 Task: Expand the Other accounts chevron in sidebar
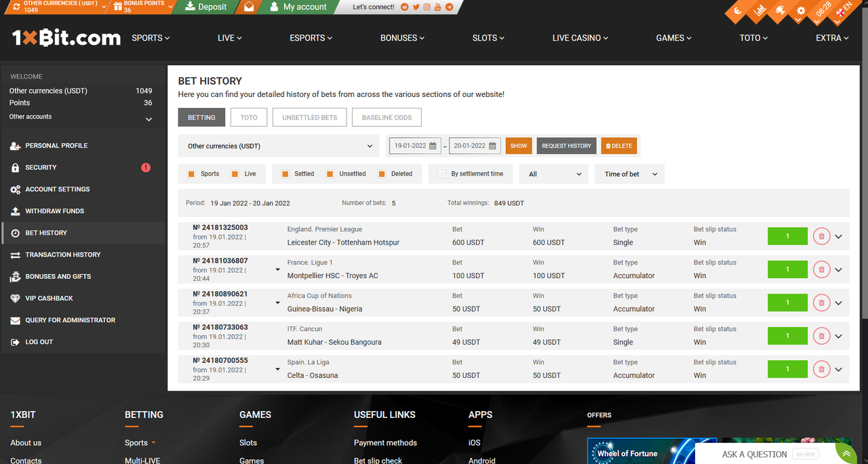149,119
